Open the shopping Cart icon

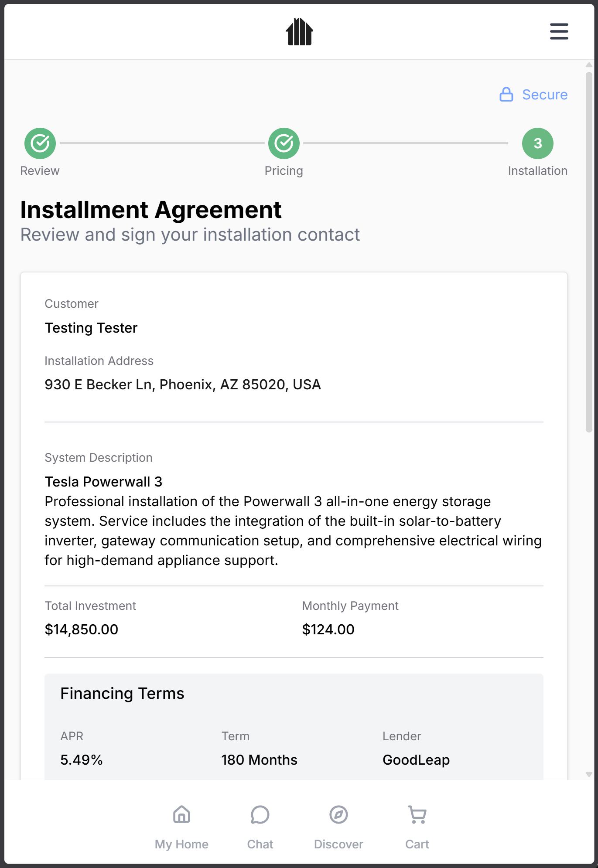pyautogui.click(x=417, y=814)
